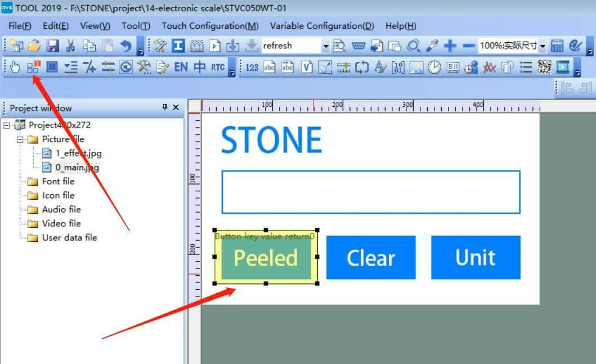
Task: Zoom in with the plus icon
Action: point(450,46)
